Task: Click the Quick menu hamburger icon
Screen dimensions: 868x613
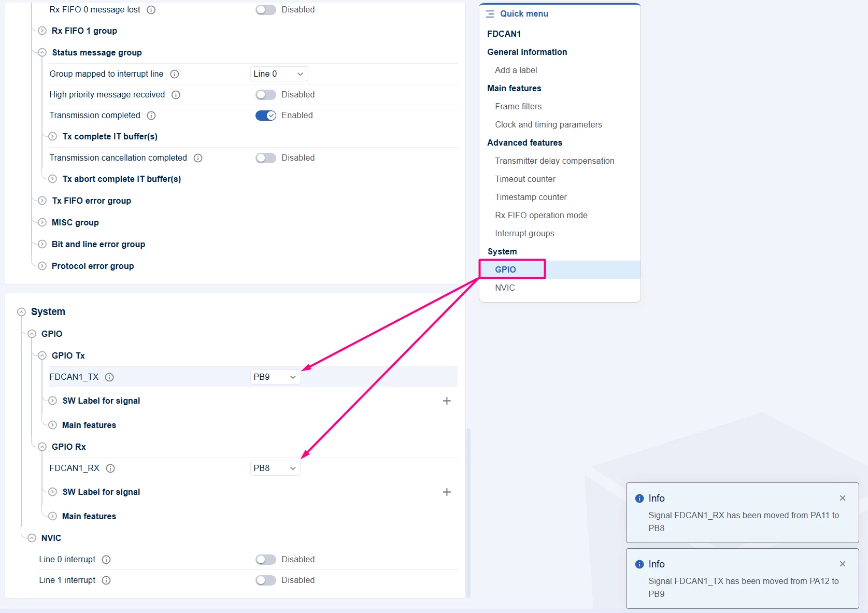Action: coord(490,14)
